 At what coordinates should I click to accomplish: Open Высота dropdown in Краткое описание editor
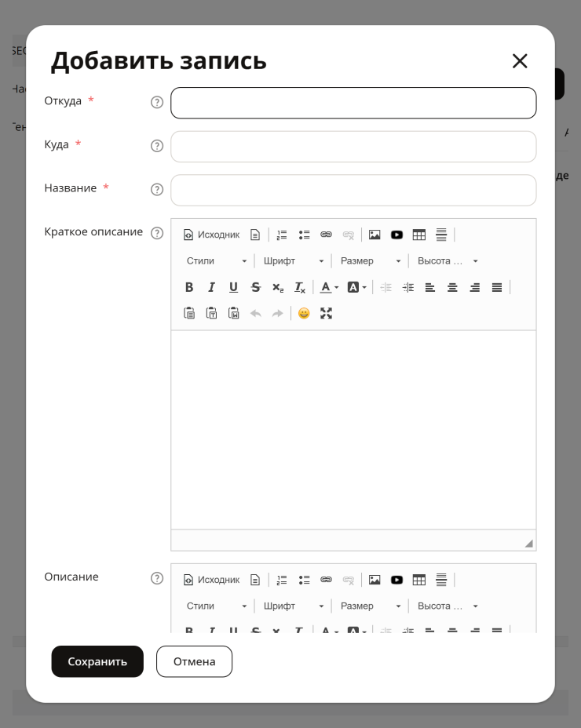click(448, 261)
